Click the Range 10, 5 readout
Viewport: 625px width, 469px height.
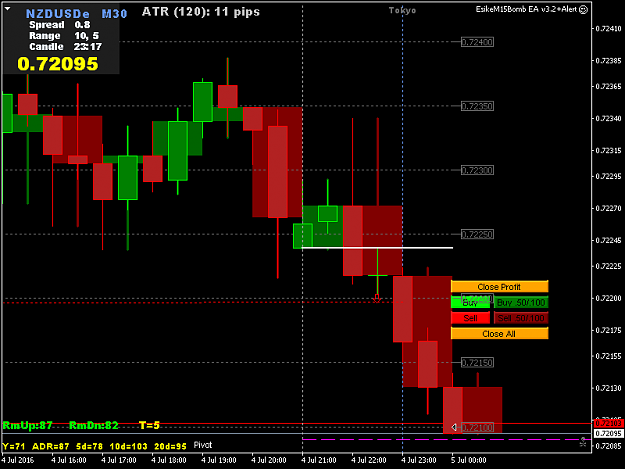point(64,36)
